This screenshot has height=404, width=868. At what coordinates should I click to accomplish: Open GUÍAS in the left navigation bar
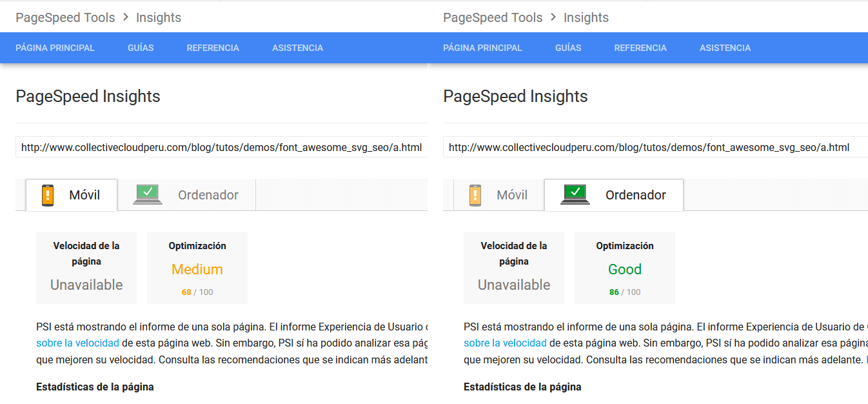(x=141, y=48)
